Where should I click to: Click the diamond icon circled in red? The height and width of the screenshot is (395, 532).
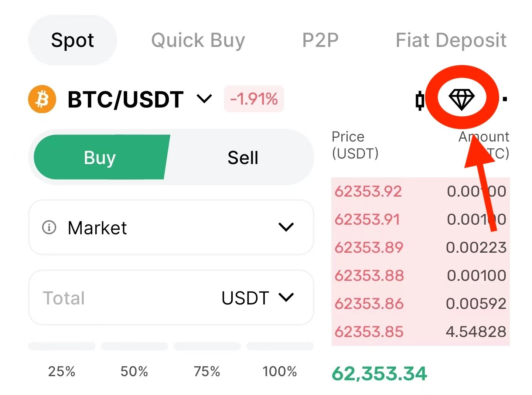click(x=461, y=99)
